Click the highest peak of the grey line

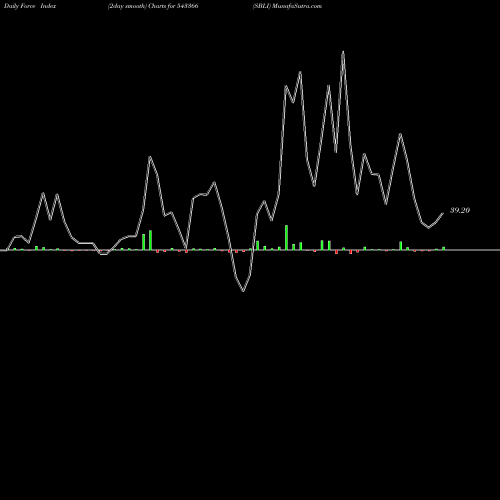[343, 52]
